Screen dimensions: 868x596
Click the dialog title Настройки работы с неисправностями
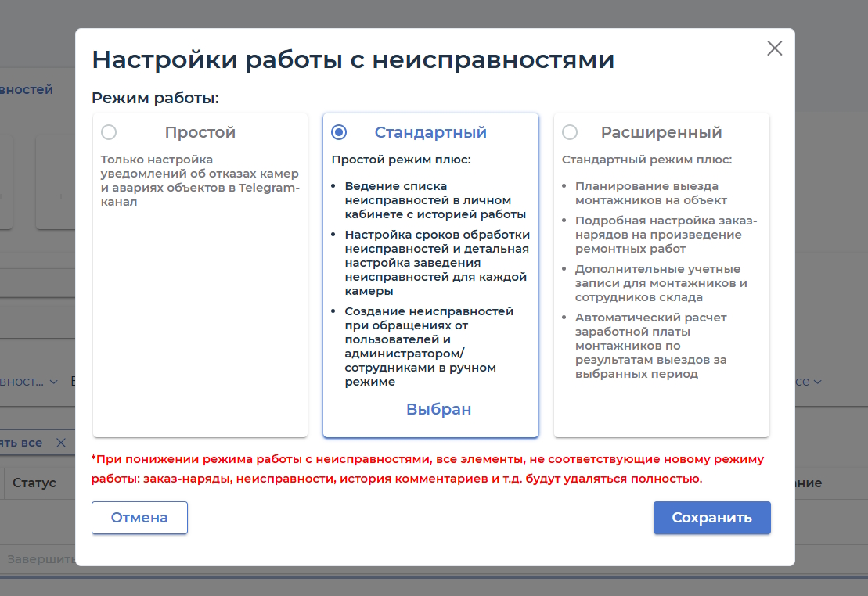click(353, 60)
